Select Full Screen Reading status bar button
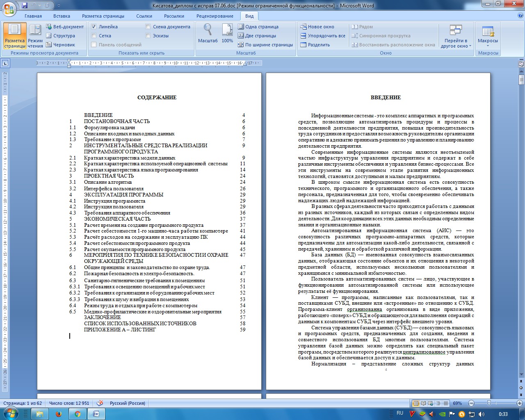This screenshot has width=525, height=420. (x=424, y=403)
